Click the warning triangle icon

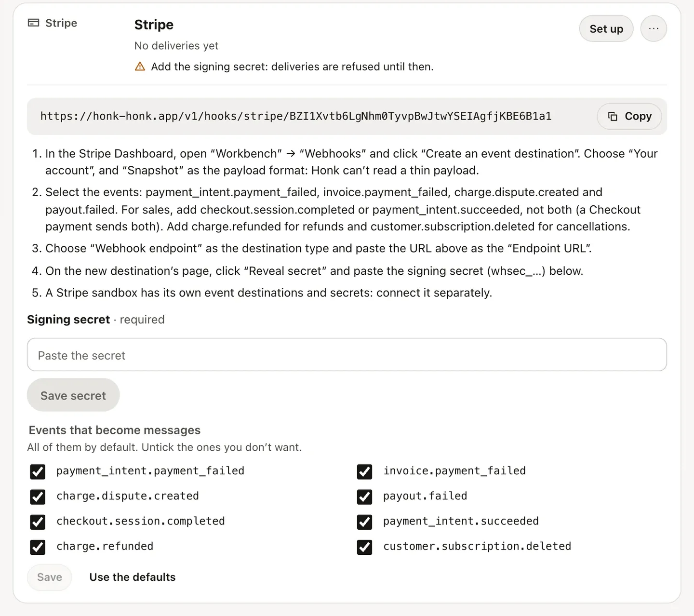pyautogui.click(x=140, y=67)
